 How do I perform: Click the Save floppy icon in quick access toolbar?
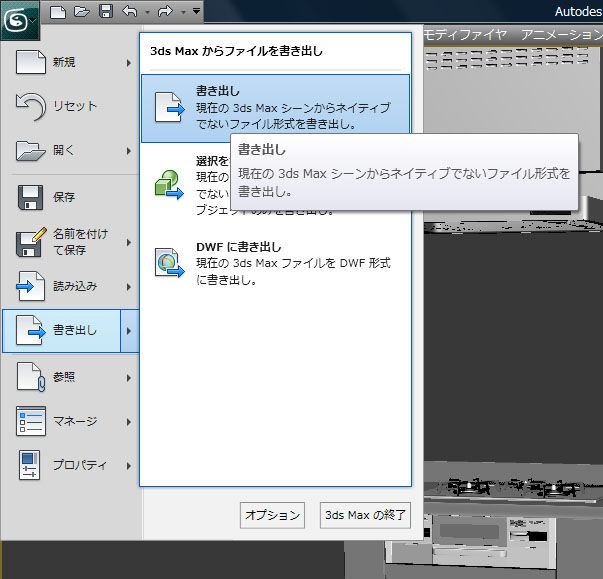[x=106, y=12]
